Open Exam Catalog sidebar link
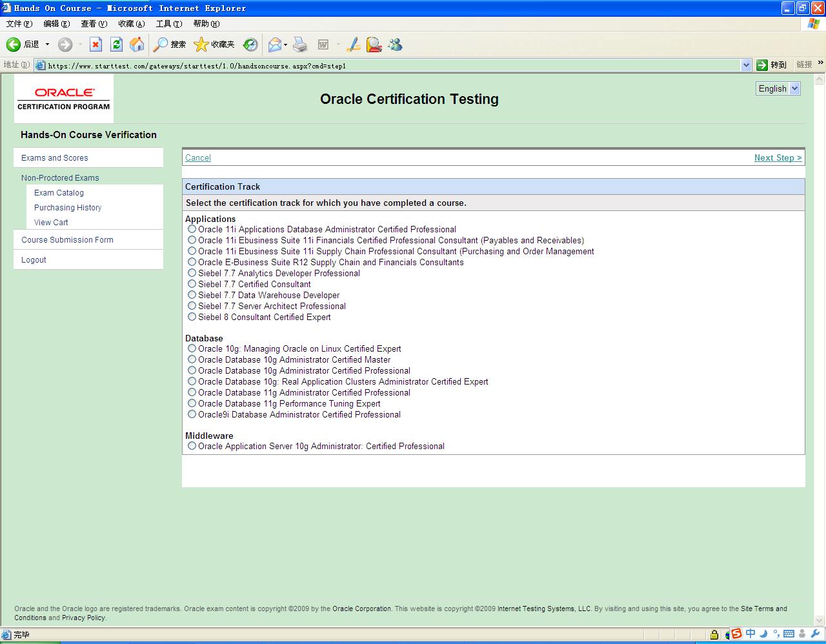 [59, 192]
